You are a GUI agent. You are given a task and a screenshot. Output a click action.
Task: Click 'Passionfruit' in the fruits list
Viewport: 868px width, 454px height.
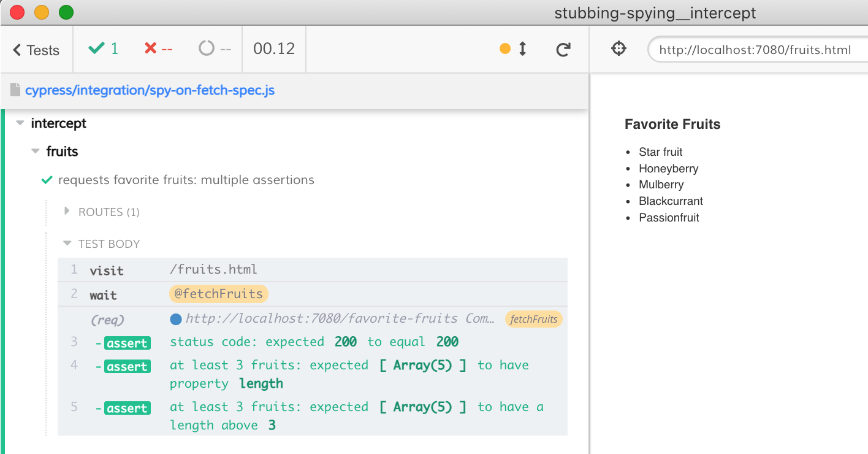(x=669, y=218)
